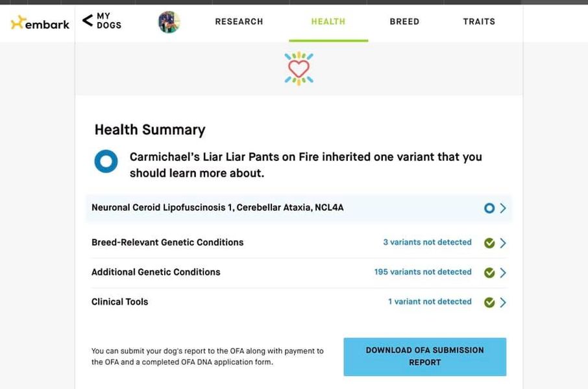Image resolution: width=588 pixels, height=389 pixels.
Task: Open the 3 variants not detected link
Action: point(427,242)
